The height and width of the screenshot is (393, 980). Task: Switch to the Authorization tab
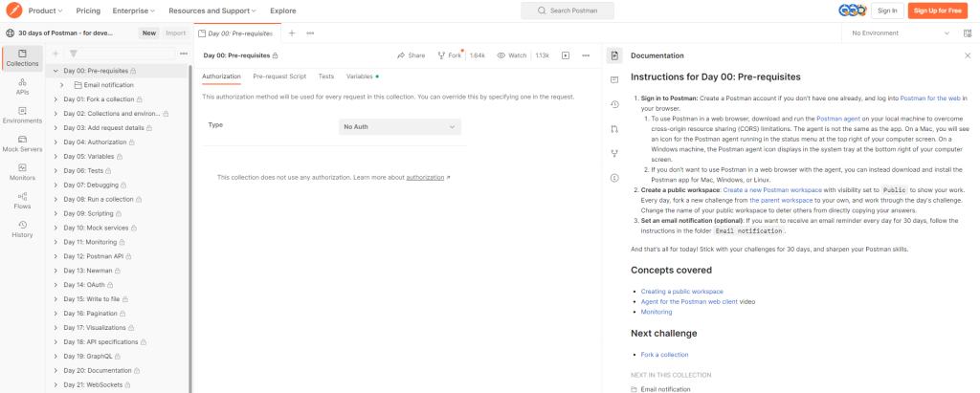click(221, 76)
